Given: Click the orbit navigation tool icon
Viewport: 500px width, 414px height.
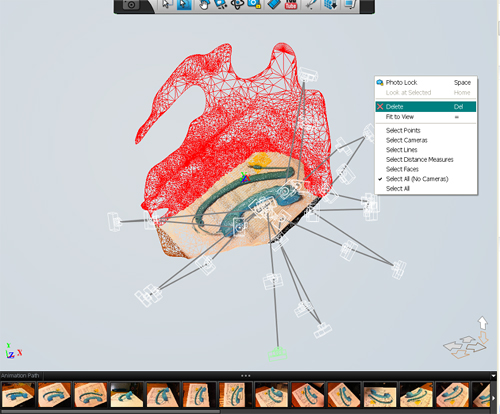Looking at the screenshot, I should [x=237, y=5].
